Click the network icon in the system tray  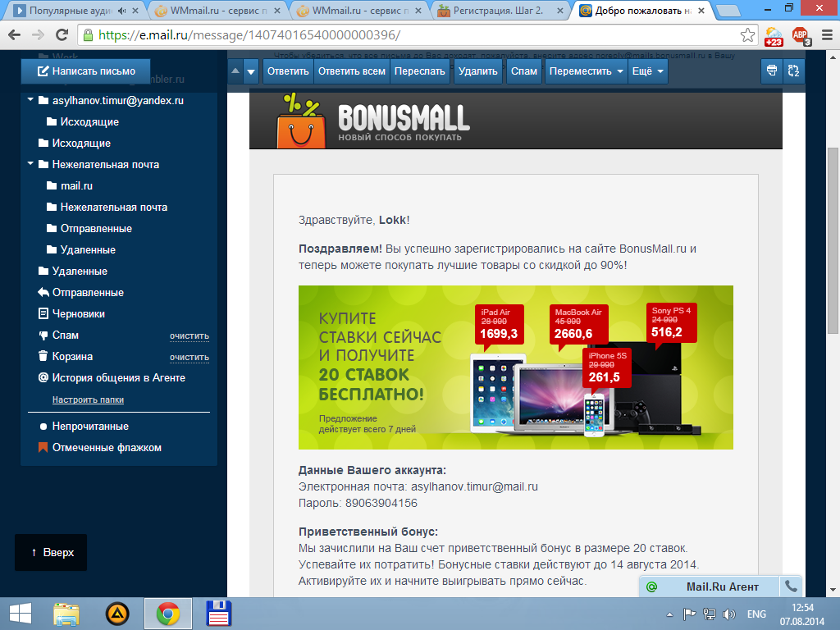tap(710, 614)
